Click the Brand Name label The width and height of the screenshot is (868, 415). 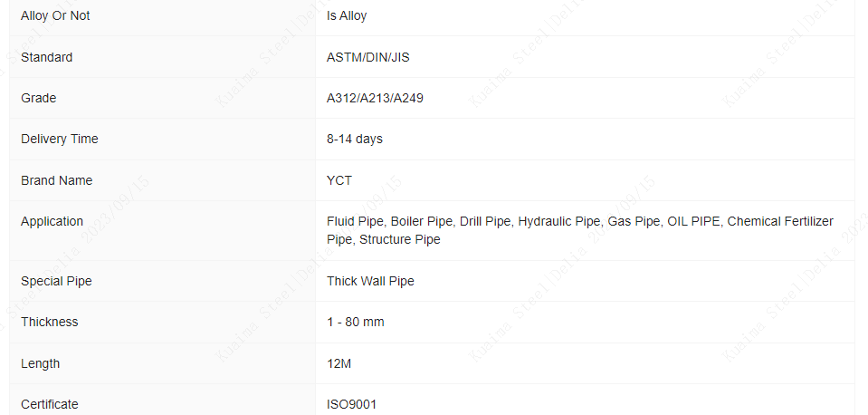pos(56,180)
